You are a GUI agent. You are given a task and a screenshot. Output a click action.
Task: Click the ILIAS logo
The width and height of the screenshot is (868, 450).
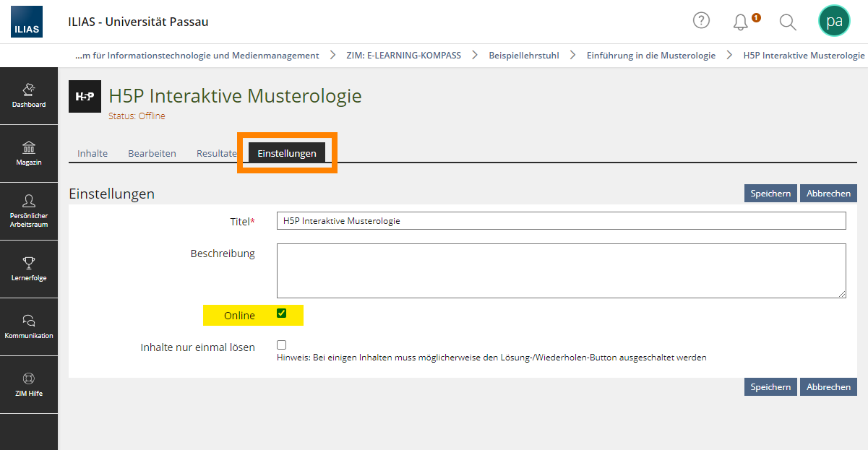tap(27, 22)
